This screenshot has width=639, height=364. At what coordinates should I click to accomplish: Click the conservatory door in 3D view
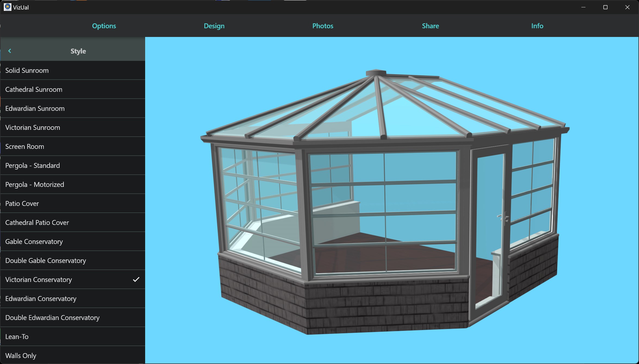[489, 231]
